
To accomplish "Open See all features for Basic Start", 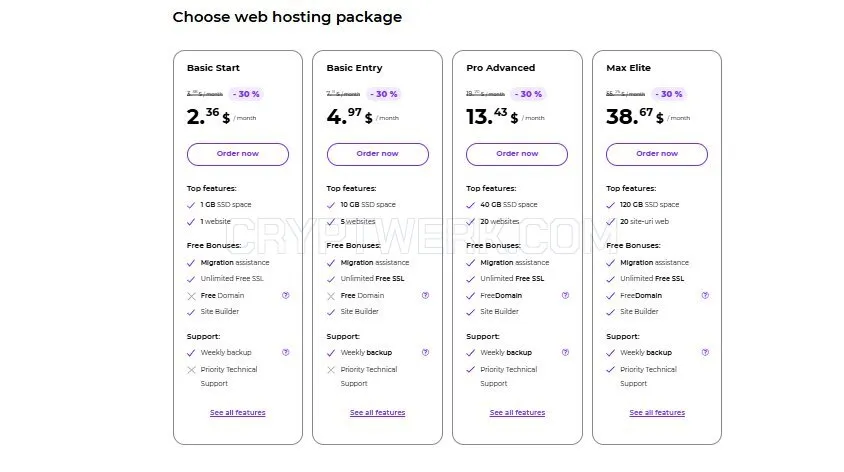I will [x=237, y=412].
